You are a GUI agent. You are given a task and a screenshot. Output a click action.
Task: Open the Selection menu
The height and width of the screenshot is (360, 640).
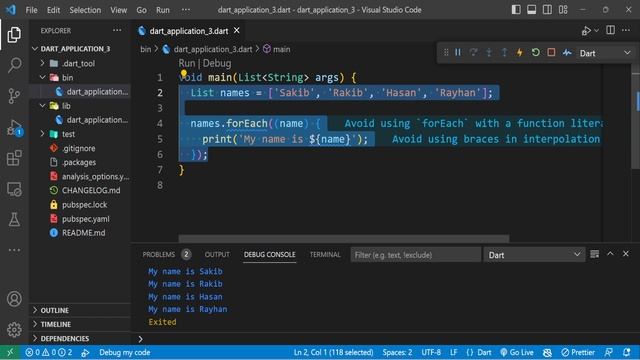(85, 10)
